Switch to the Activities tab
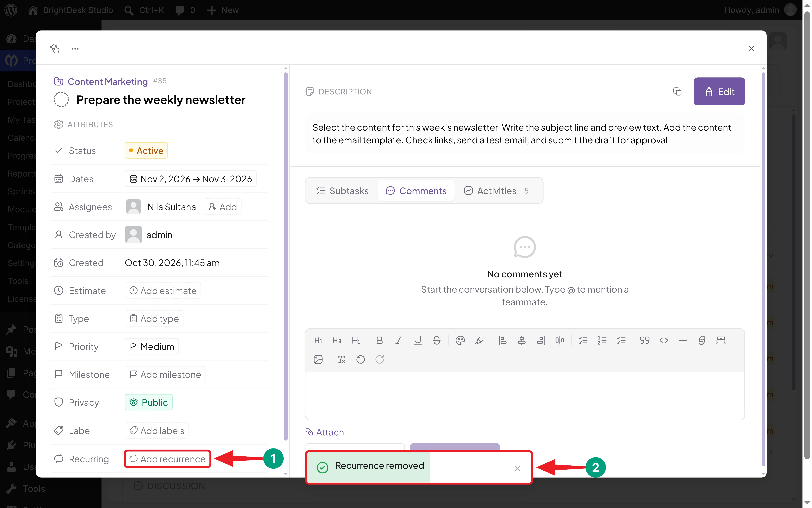 coord(496,191)
